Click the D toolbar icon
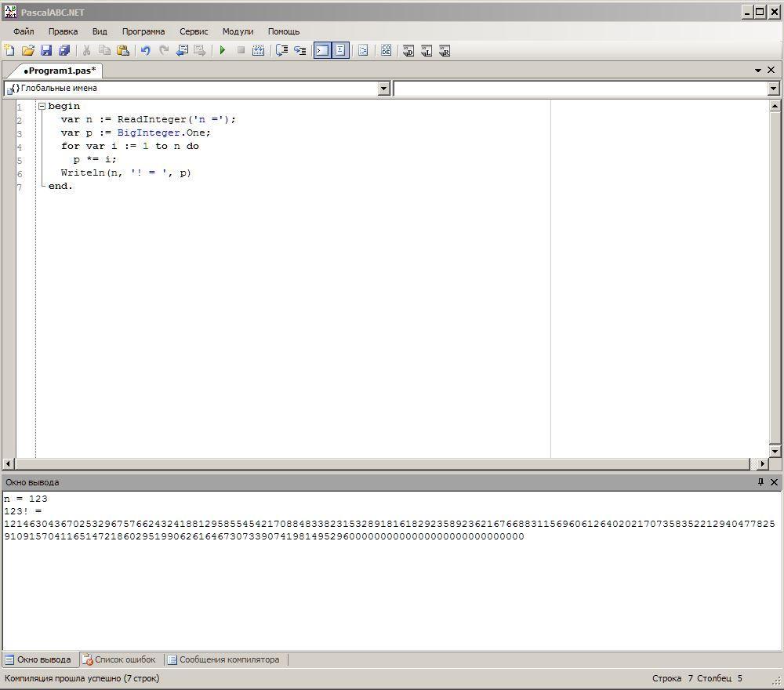 tap(408, 50)
